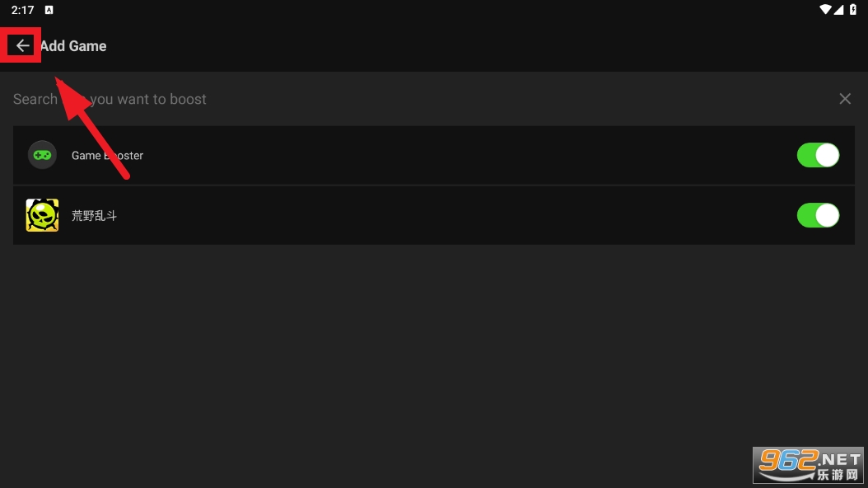This screenshot has width=868, height=488.
Task: Tap the 2:17 clock in status bar
Action: point(23,10)
